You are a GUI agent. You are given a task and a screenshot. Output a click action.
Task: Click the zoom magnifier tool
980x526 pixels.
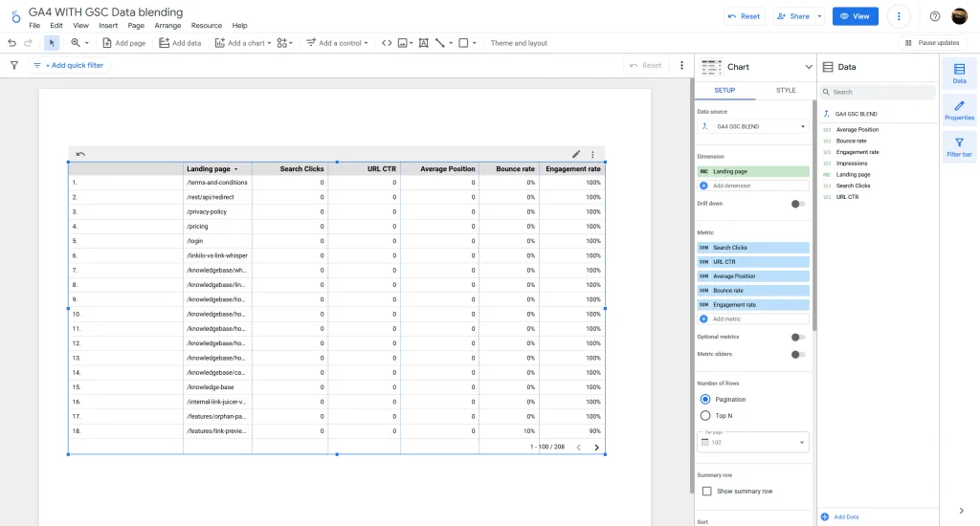coord(76,43)
